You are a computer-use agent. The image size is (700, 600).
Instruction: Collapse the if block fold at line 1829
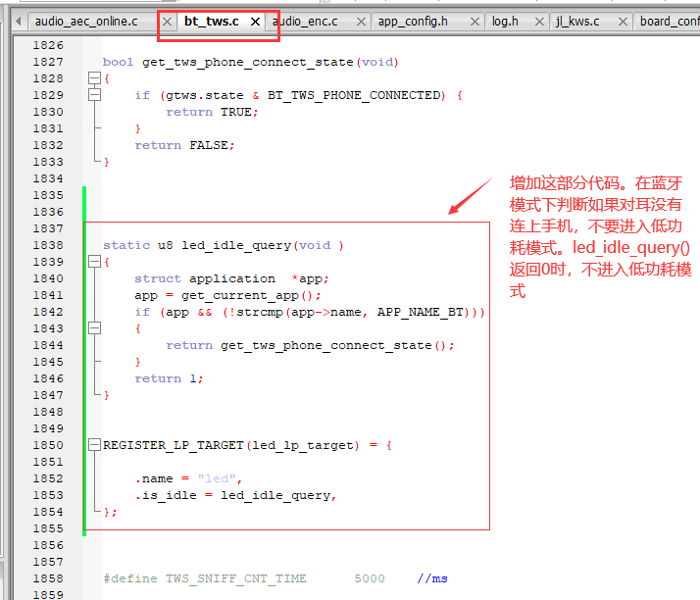95,95
